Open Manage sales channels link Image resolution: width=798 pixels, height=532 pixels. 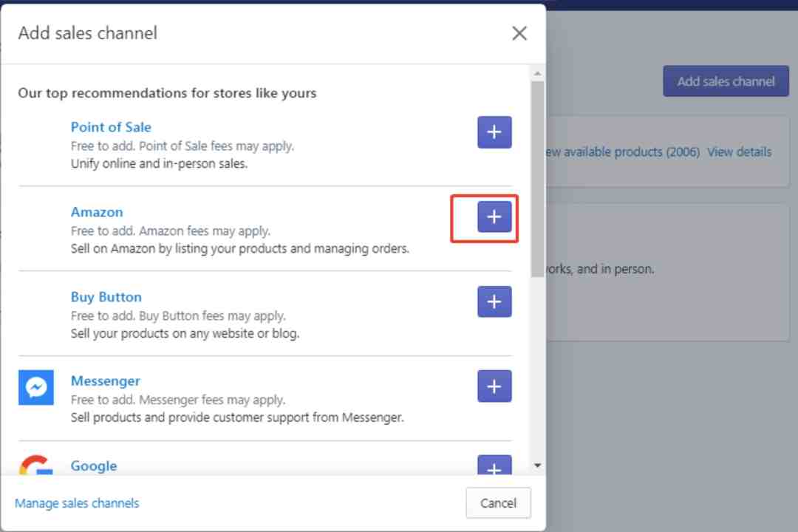(x=77, y=503)
